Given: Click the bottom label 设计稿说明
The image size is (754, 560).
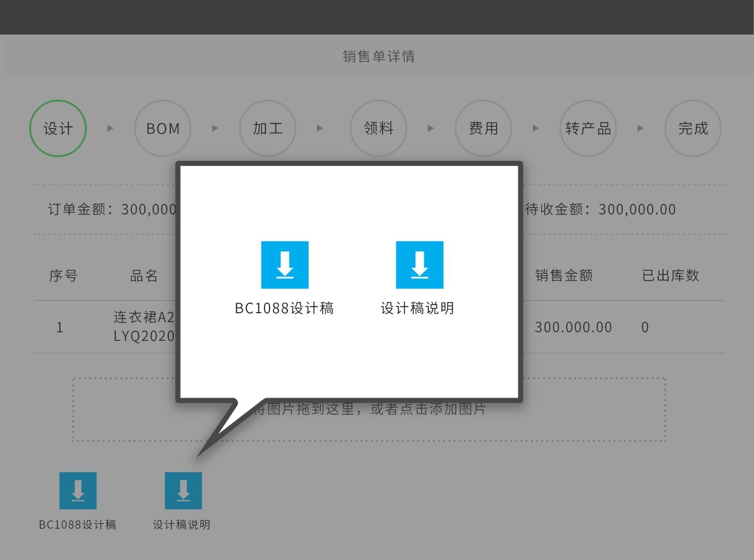Looking at the screenshot, I should pyautogui.click(x=181, y=525).
